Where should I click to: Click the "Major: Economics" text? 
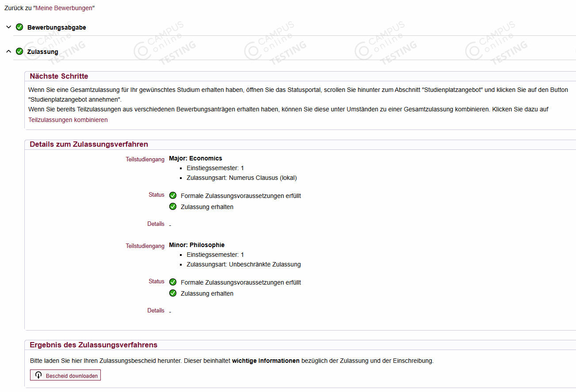pyautogui.click(x=195, y=158)
